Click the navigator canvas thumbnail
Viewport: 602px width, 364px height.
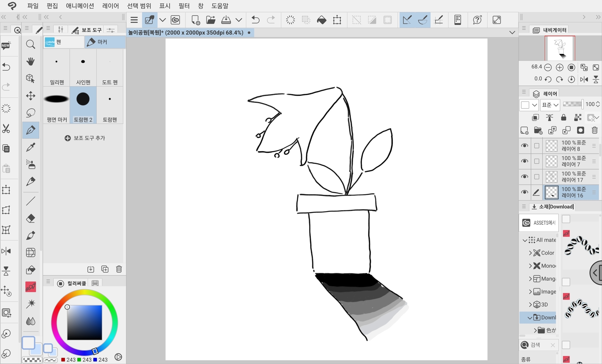(559, 48)
